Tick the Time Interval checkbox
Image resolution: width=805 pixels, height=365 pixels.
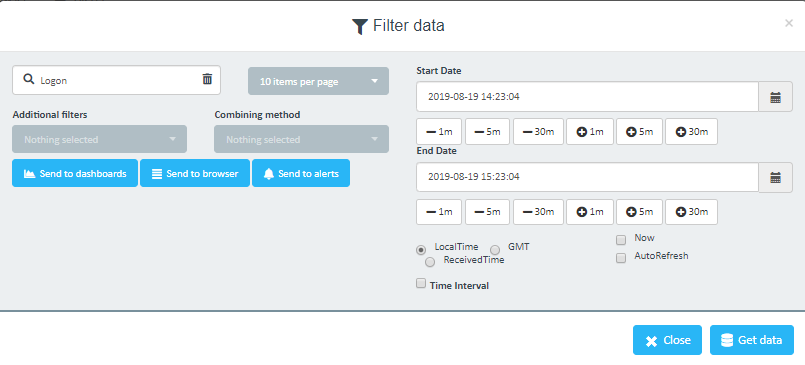coord(421,283)
